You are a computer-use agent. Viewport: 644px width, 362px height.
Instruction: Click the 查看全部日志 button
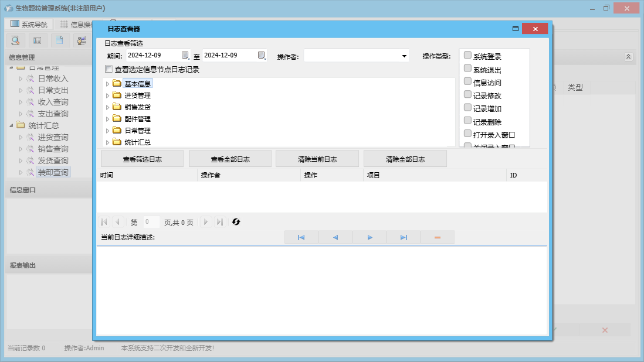tap(230, 159)
